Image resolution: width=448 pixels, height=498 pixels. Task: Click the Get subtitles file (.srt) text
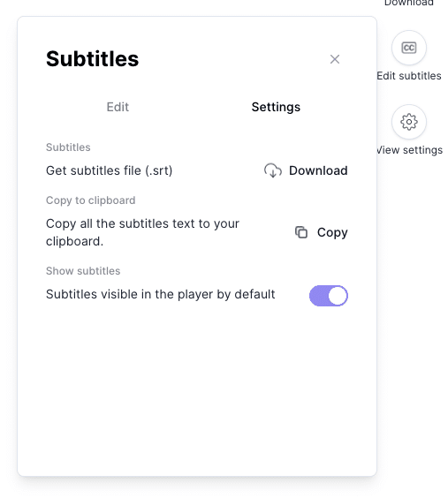pos(110,171)
